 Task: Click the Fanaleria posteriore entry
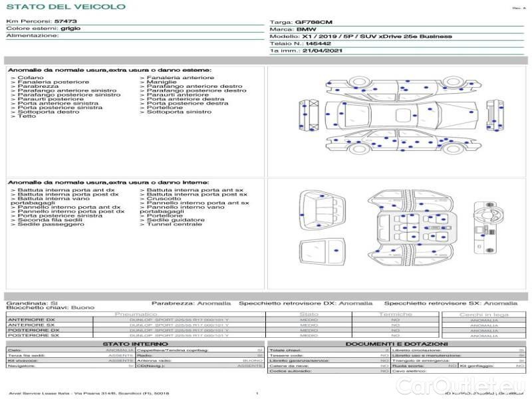tap(50, 82)
